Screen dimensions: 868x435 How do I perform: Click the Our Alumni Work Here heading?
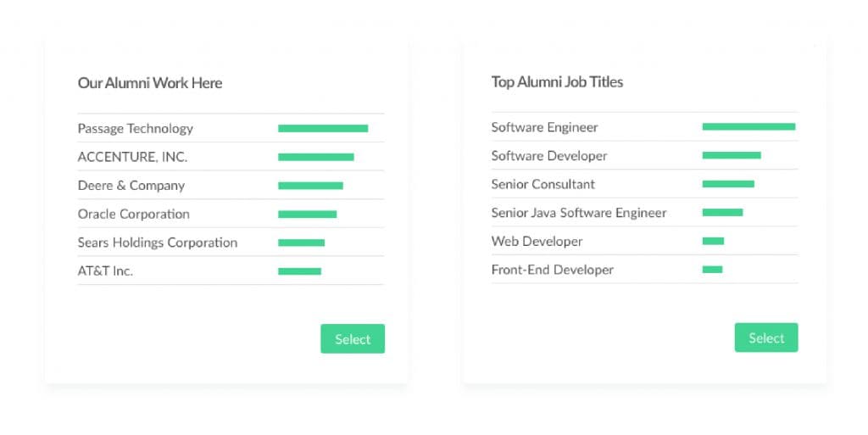click(150, 83)
